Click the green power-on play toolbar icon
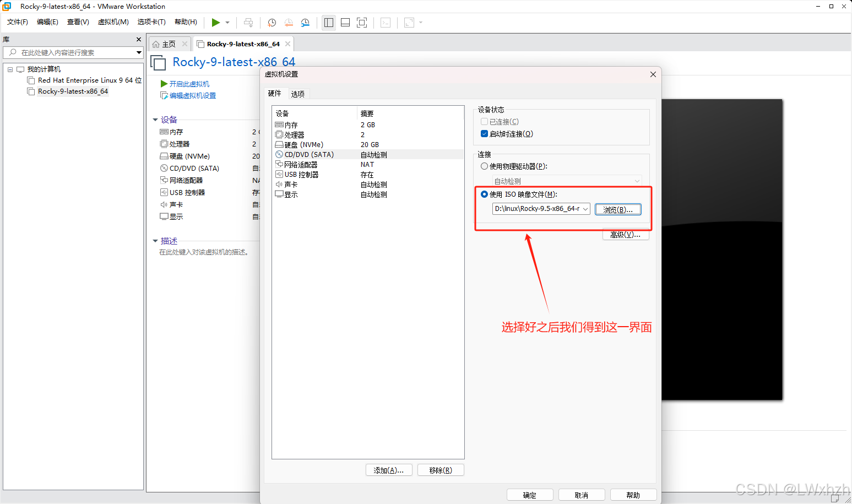The height and width of the screenshot is (504, 852). tap(215, 23)
